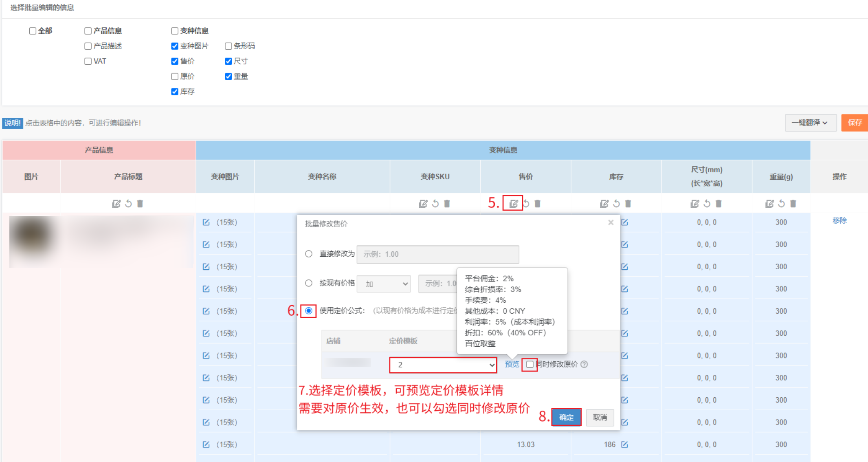Click batch edit icon under 售价 column
868x462 pixels.
click(x=513, y=203)
